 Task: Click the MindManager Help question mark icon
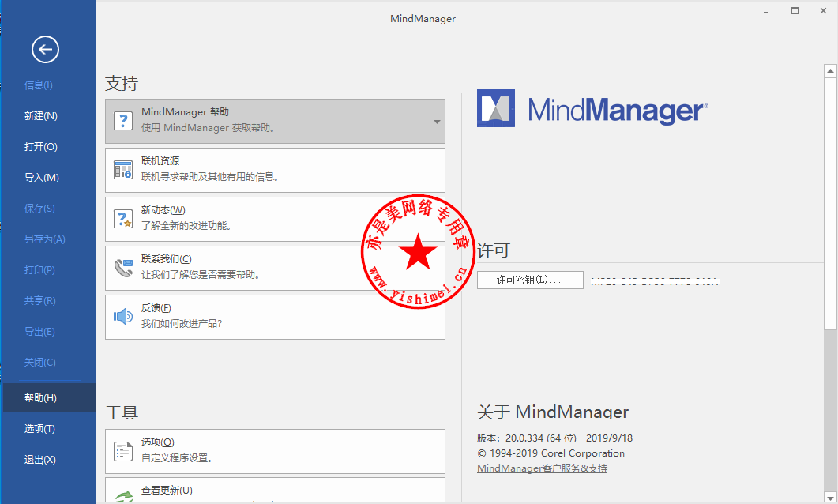coord(123,121)
